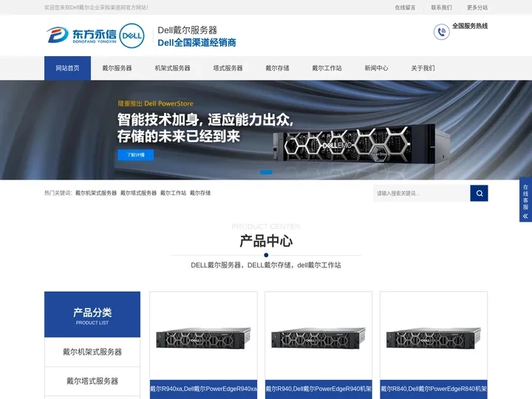Open 在线留言 in the top bar
This screenshot has height=399, width=532.
[405, 7]
